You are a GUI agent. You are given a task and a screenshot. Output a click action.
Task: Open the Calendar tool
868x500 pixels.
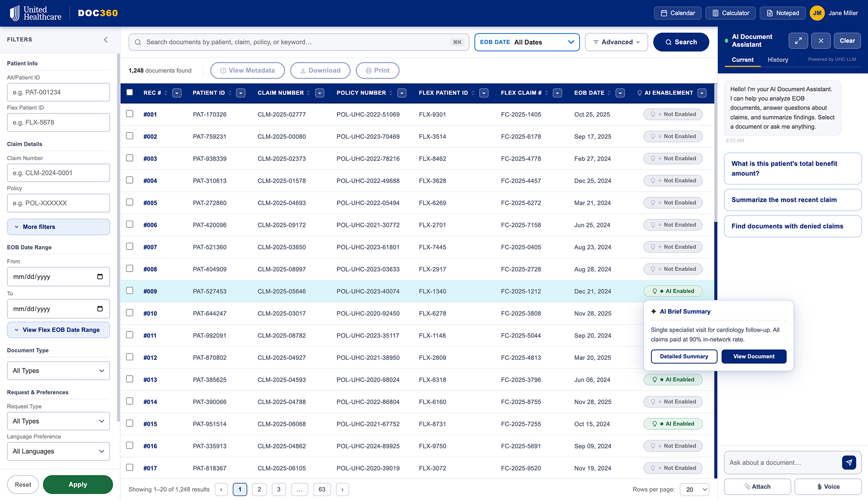(677, 13)
